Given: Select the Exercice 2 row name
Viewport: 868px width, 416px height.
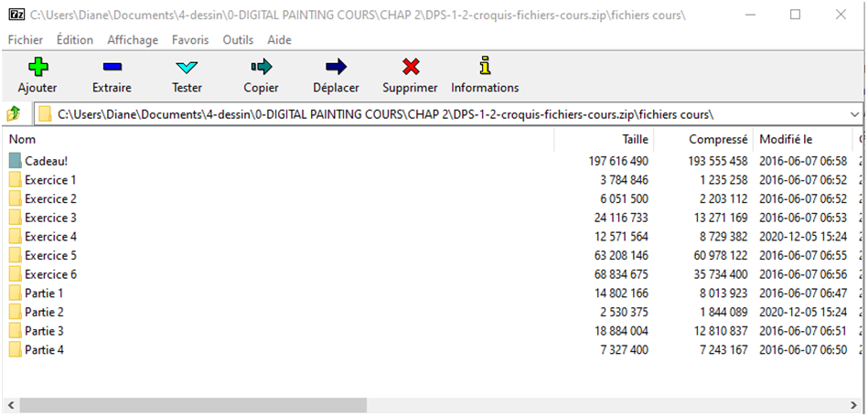Looking at the screenshot, I should 50,198.
